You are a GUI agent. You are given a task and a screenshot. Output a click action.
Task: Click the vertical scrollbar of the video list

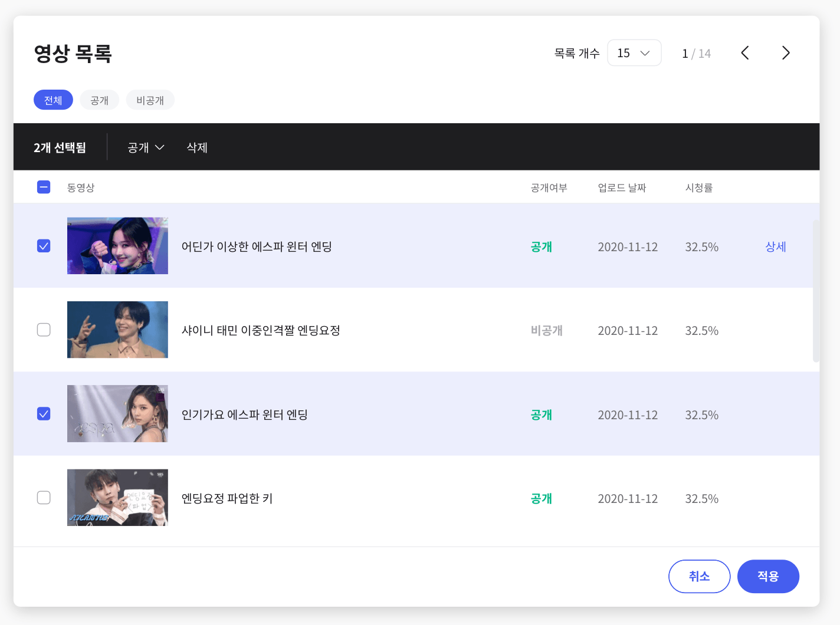tap(816, 291)
